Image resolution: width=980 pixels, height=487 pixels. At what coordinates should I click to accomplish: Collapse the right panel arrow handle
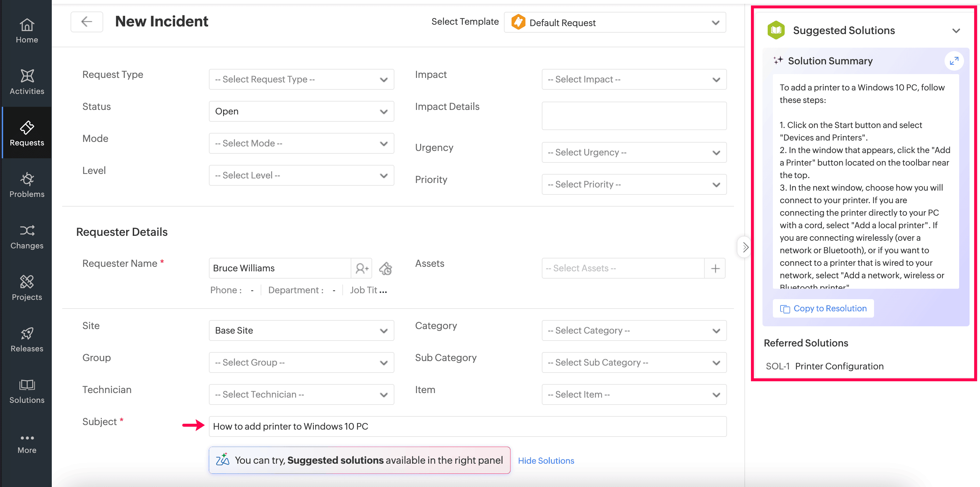click(x=745, y=247)
